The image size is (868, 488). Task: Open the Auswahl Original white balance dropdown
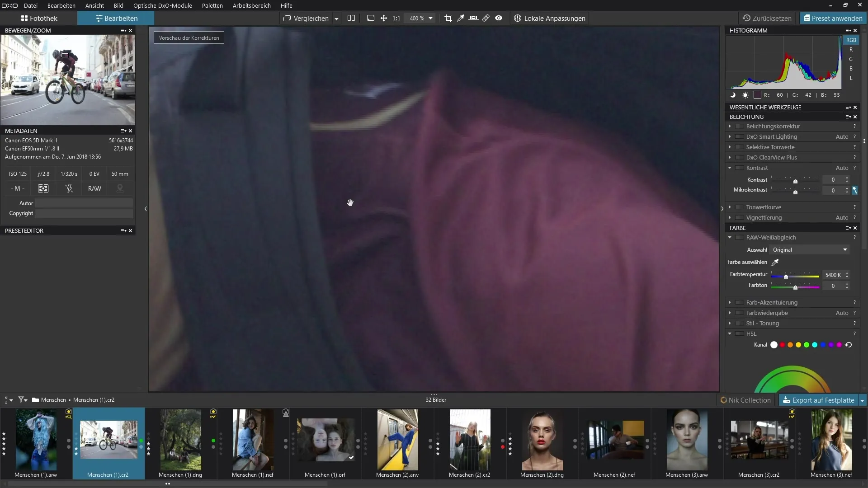pos(809,250)
